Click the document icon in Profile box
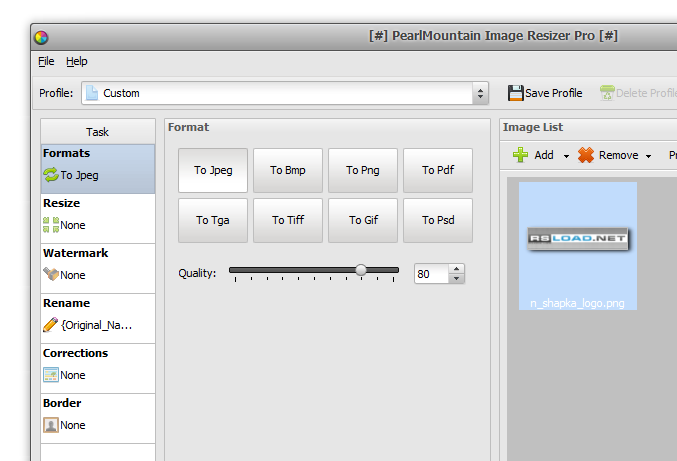 (92, 93)
